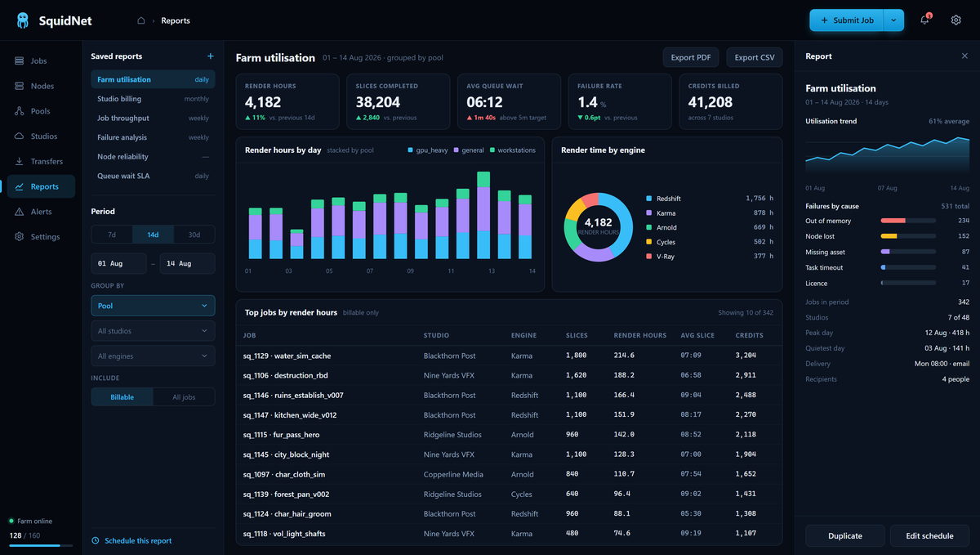Click the Duplicate button
This screenshot has width=980, height=555.
845,536
